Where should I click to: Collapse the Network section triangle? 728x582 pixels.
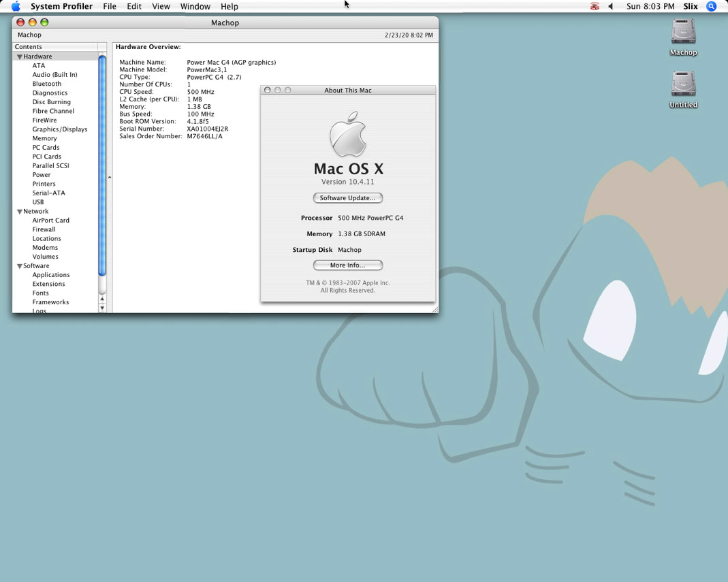point(20,212)
